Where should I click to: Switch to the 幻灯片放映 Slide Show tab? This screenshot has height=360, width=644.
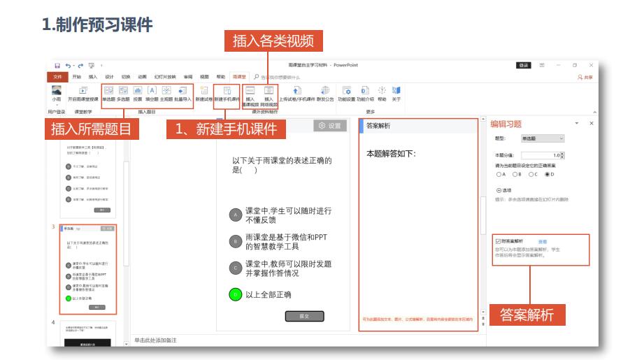click(x=165, y=77)
